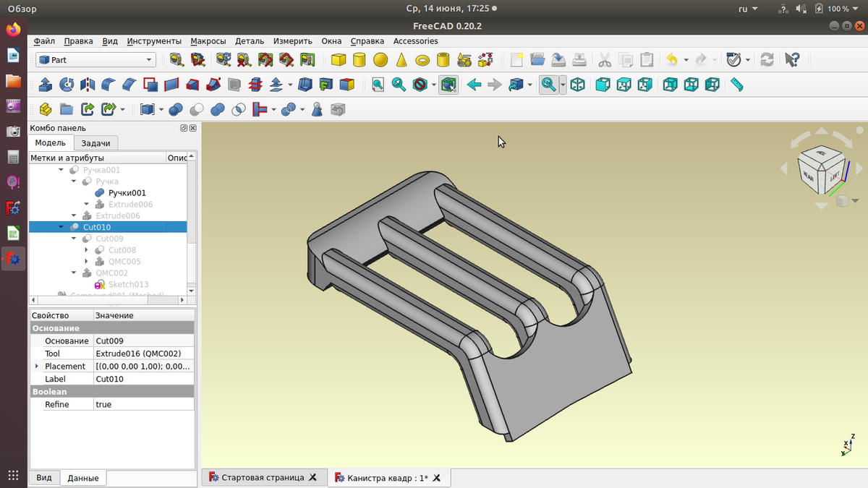
Task: Collapse the Cut009 tree item
Action: click(74, 239)
